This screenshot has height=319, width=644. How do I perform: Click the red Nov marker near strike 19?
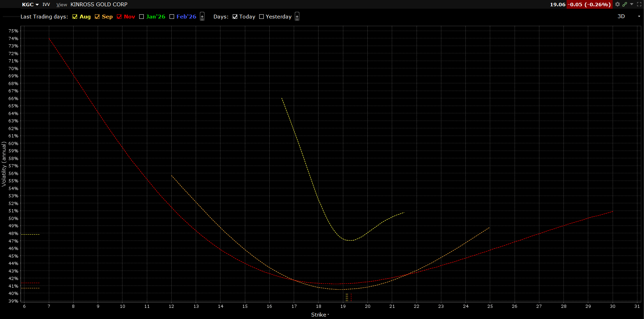pos(351,297)
